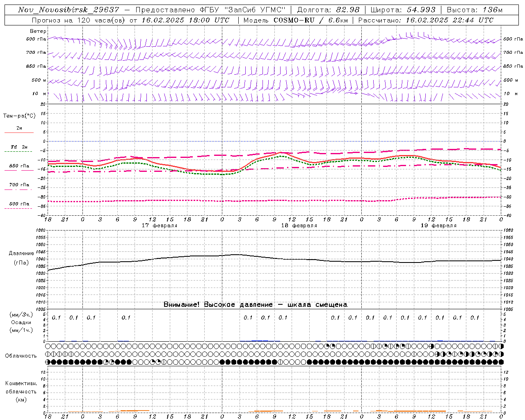Select the start time 16.02.2025 18:00 UTC
This screenshot has width=525, height=420.
click(185, 20)
